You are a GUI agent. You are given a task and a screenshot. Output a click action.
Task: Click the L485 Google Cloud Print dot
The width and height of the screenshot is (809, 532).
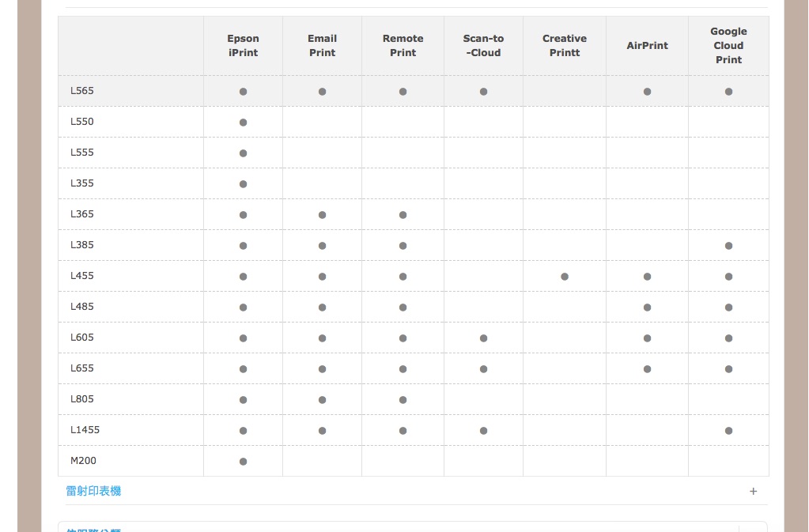[x=728, y=308]
